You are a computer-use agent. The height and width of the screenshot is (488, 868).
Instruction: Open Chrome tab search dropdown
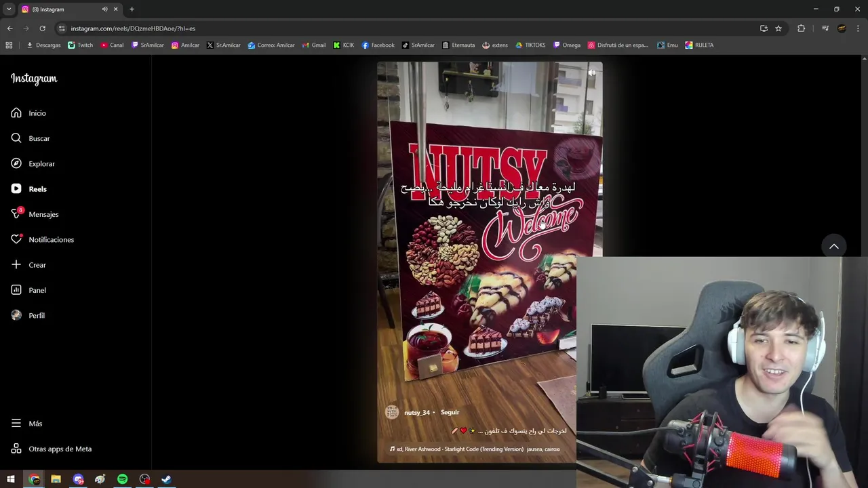tap(9, 9)
